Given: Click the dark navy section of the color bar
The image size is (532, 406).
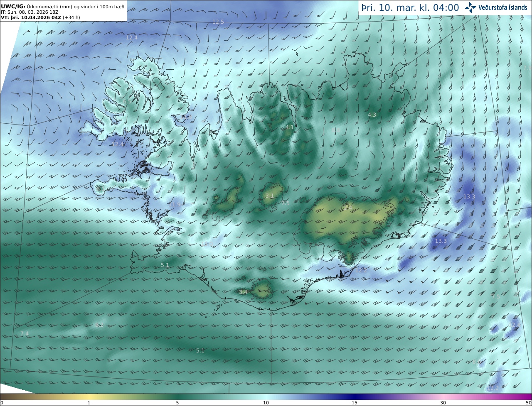Looking at the screenshot, I should [x=355, y=396].
